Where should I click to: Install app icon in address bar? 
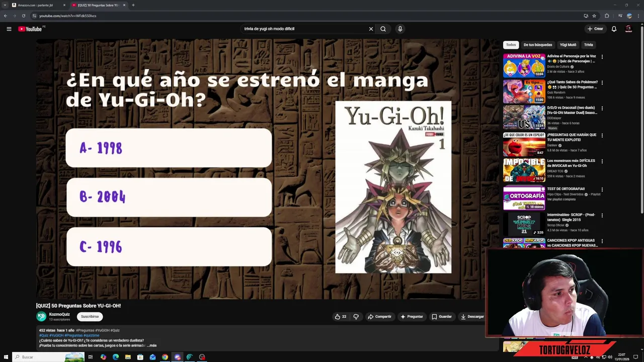pos(586,16)
